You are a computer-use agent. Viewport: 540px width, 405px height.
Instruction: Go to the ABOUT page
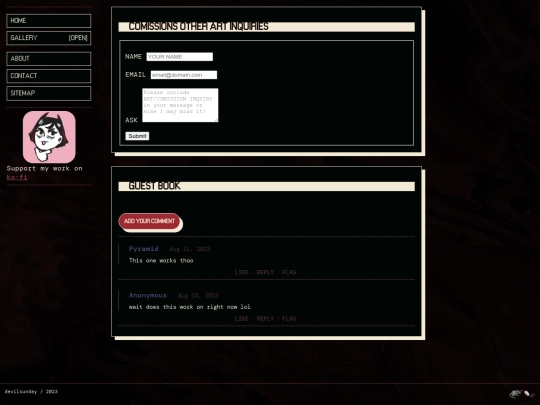[49, 59]
